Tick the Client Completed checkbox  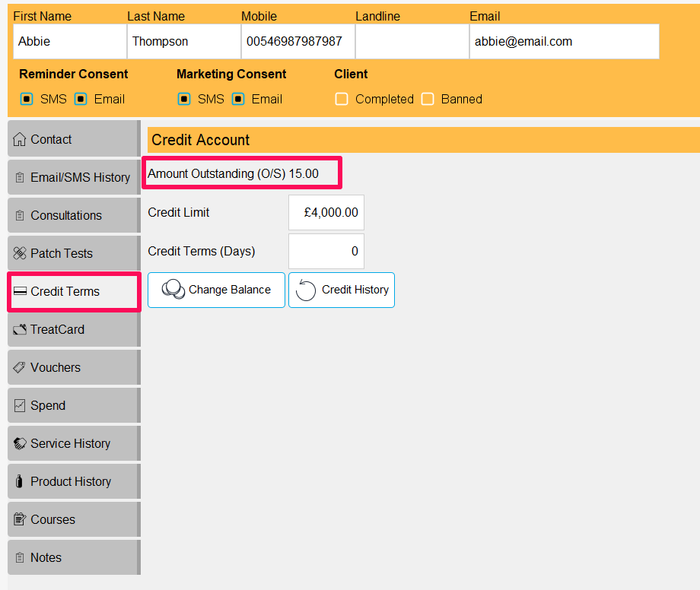[x=342, y=99]
